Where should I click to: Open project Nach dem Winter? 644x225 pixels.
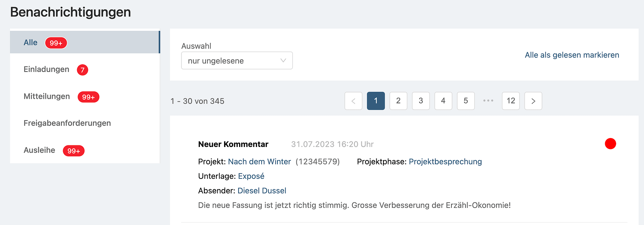[259, 162]
